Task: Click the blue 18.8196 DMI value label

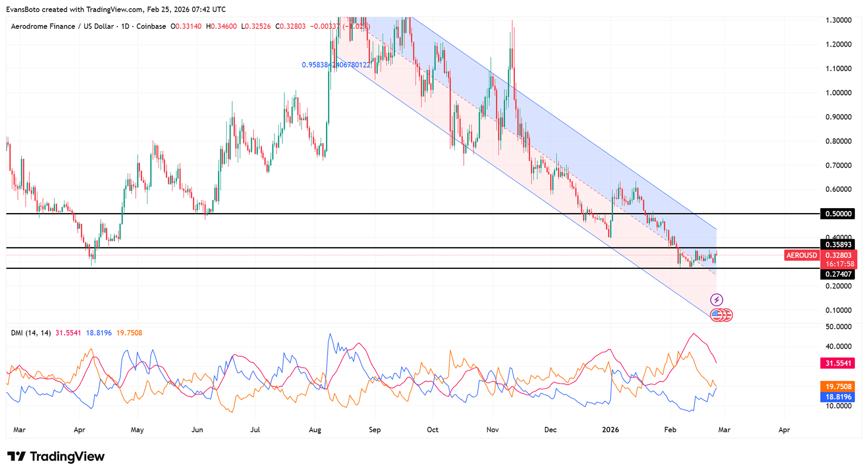Action: click(x=838, y=397)
